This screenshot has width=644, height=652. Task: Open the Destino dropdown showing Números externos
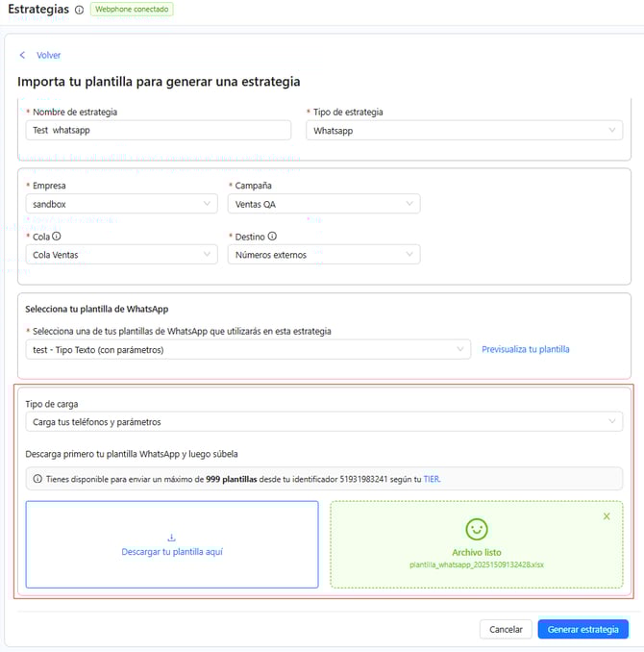[x=323, y=255]
